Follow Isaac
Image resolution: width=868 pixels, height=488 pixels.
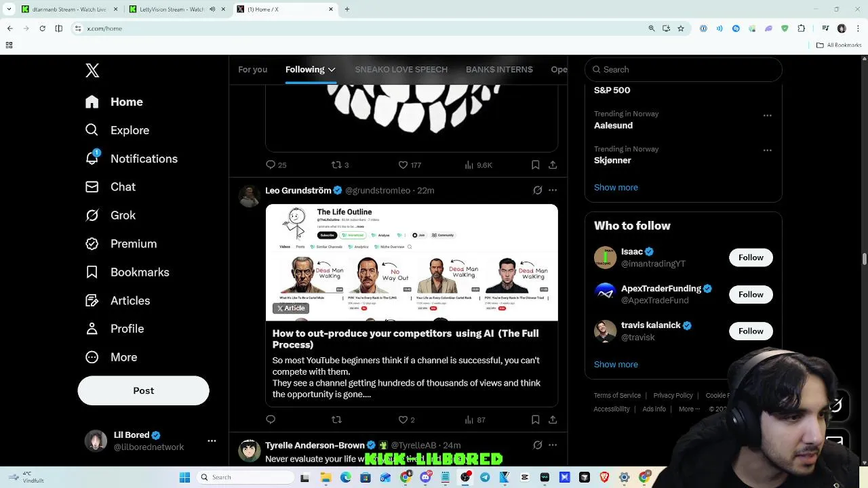tap(751, 258)
